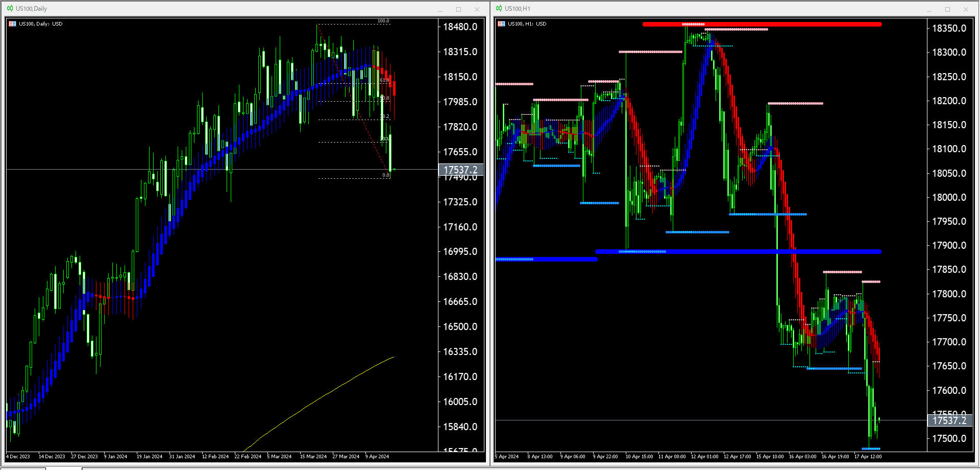
Task: Select the Fibonacci 100.0 level label
Action: point(383,21)
